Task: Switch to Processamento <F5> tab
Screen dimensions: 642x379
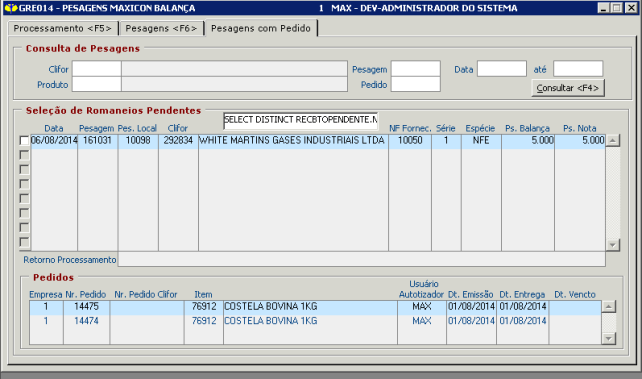Action: [x=63, y=28]
